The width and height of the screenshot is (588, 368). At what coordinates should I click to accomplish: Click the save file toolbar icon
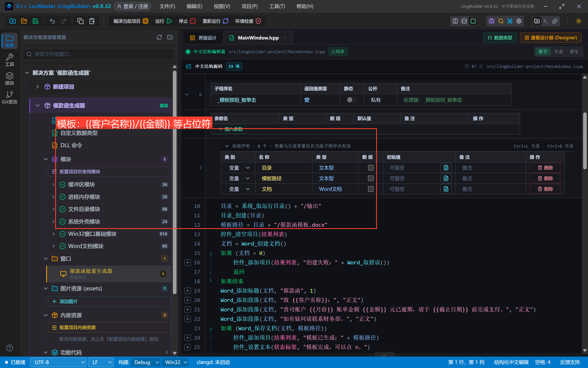point(36,21)
